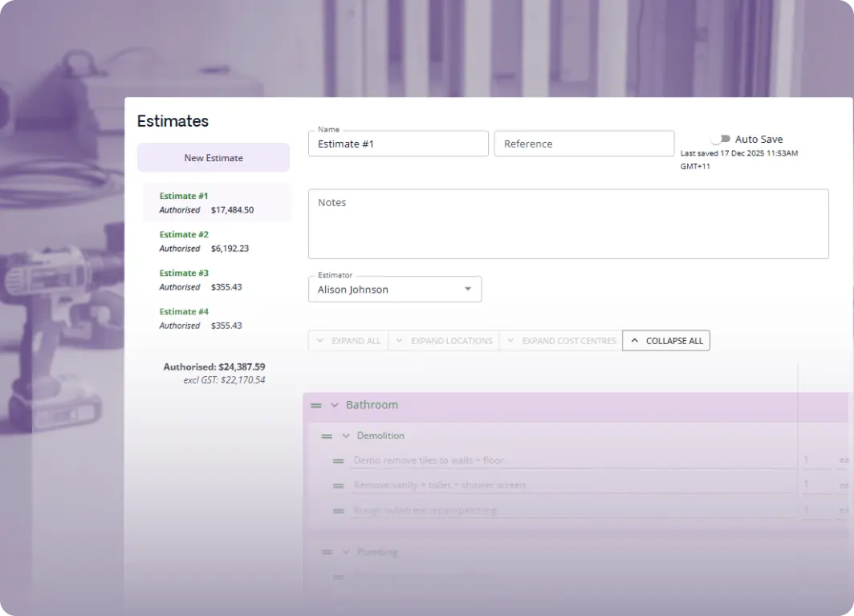Click the Expand All button
The image size is (854, 616).
tap(348, 341)
